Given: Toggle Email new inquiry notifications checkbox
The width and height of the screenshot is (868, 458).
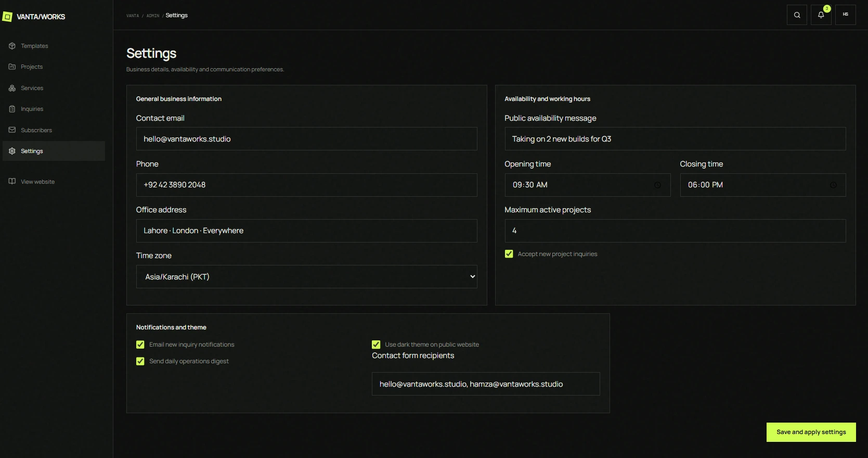Looking at the screenshot, I should click(140, 345).
